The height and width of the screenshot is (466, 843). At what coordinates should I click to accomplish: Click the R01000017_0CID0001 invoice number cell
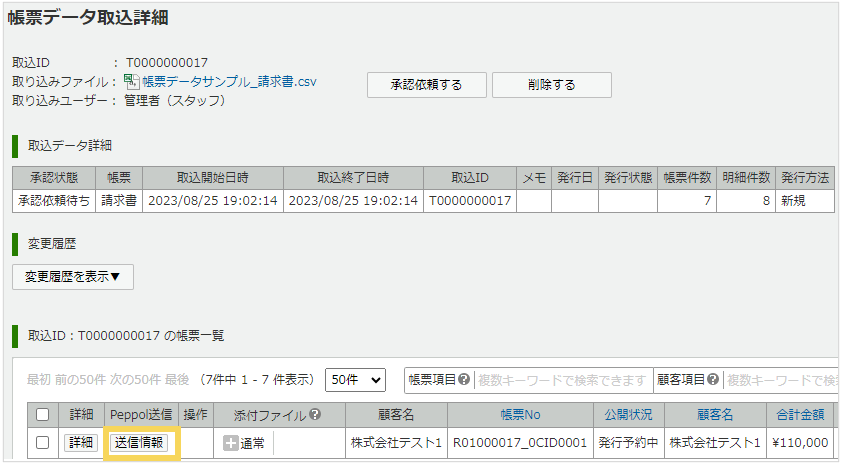point(520,443)
